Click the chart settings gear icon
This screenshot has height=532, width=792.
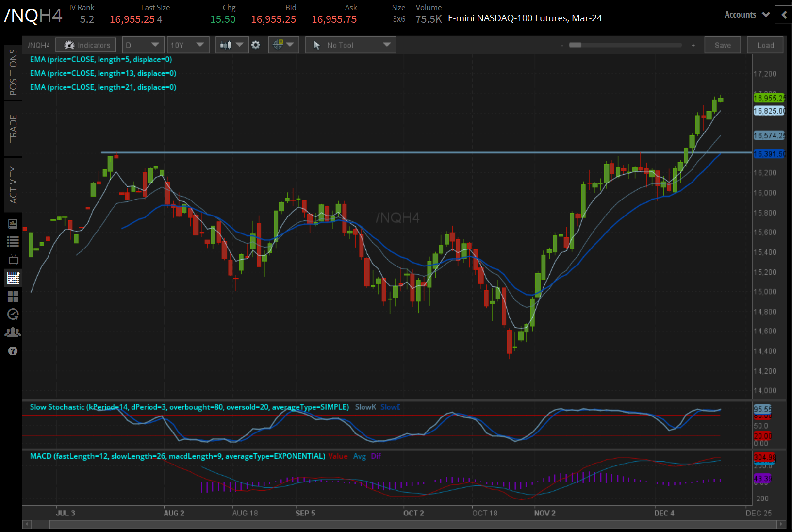(256, 45)
